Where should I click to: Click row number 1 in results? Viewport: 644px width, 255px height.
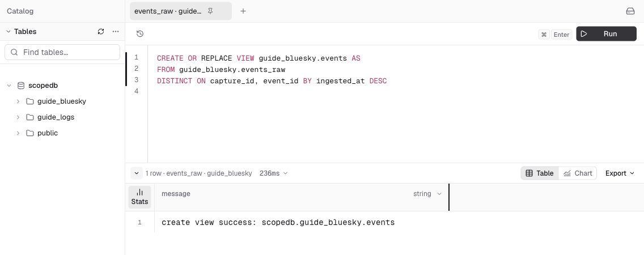tap(139, 223)
